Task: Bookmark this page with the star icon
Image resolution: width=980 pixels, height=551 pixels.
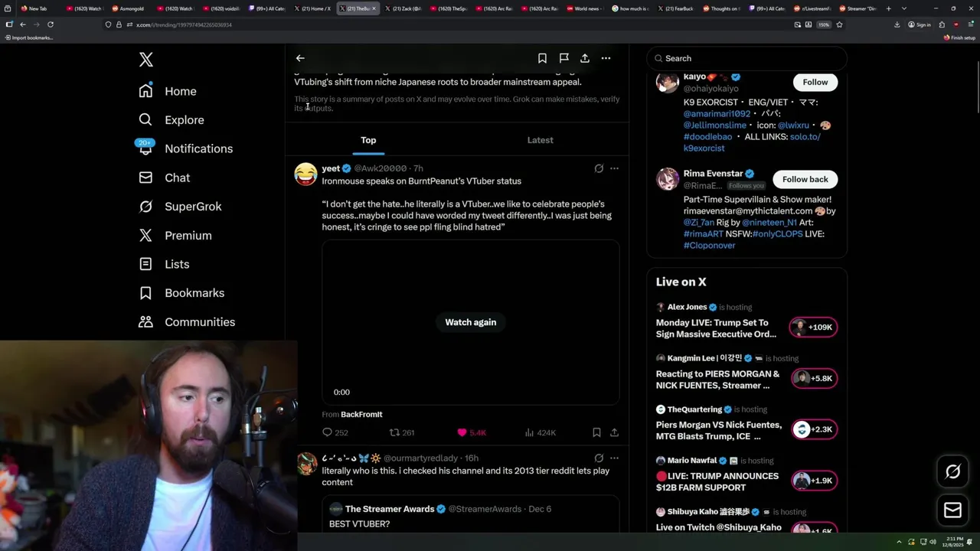Action: pyautogui.click(x=839, y=24)
